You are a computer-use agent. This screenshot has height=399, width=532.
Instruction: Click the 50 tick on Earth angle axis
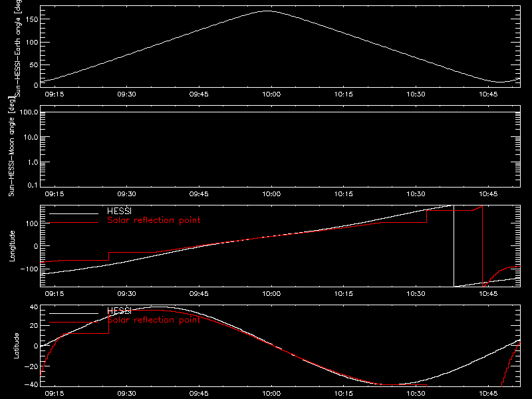34,65
